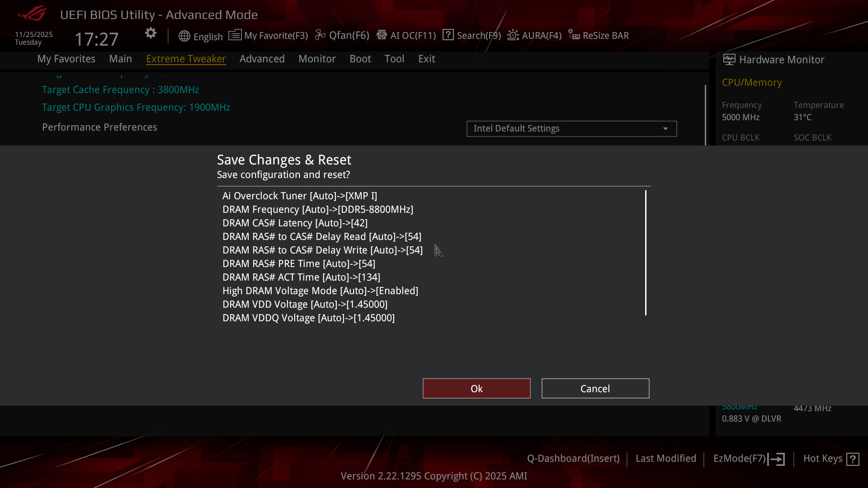Open Qfan(F6) fan control icon
Image resolution: width=868 pixels, height=488 pixels.
[320, 35]
